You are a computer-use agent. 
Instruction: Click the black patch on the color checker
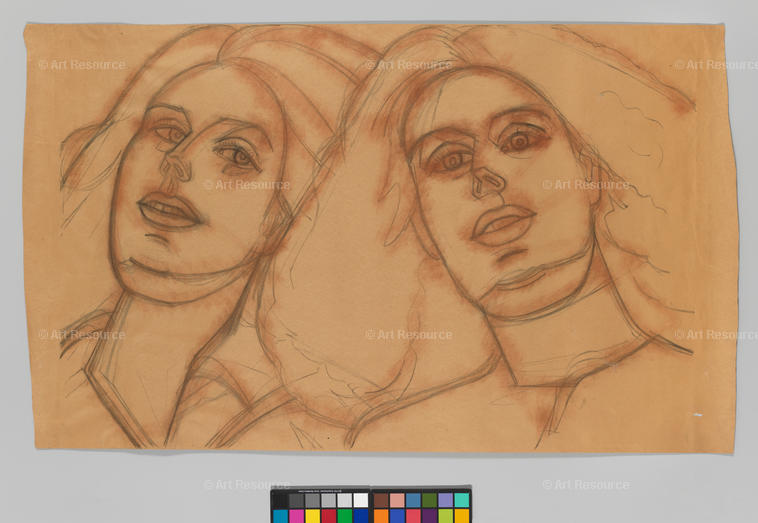coord(280,500)
